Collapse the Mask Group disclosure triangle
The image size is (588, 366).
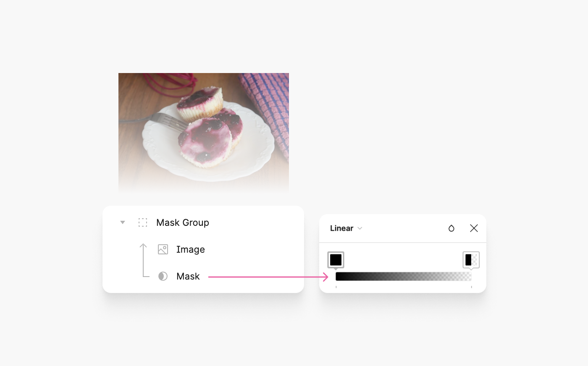[x=123, y=222]
